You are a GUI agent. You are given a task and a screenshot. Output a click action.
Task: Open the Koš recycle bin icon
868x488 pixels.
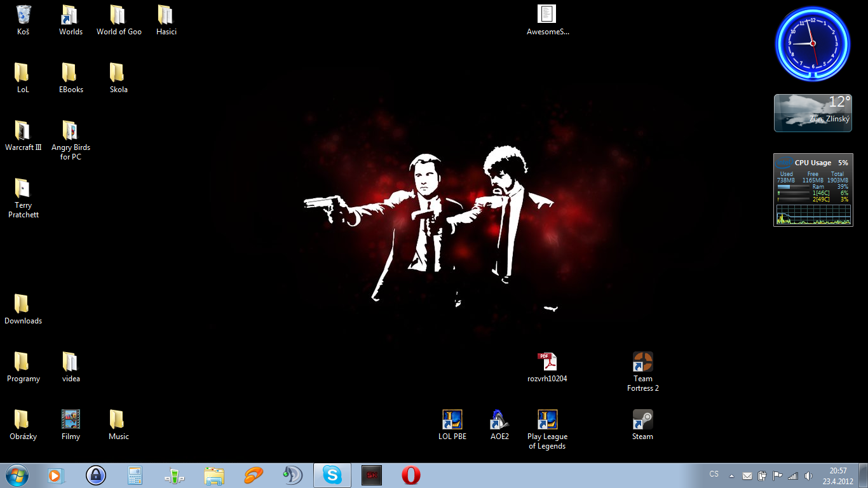tap(24, 20)
